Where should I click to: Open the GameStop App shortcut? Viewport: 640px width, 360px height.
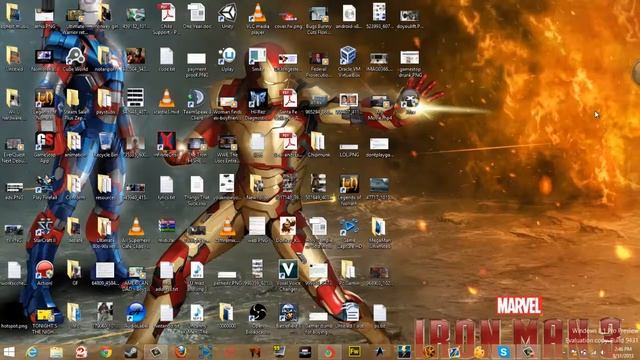tap(44, 147)
